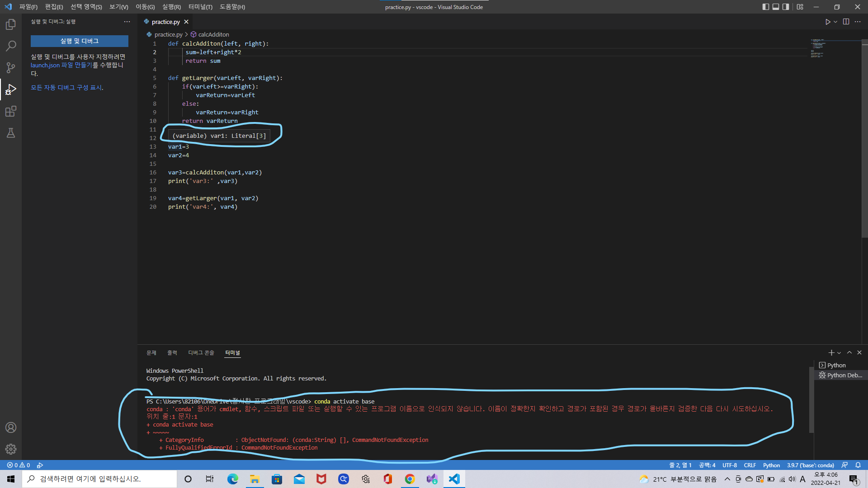Open notifications bell in status bar
This screenshot has width=868, height=488.
point(858,465)
